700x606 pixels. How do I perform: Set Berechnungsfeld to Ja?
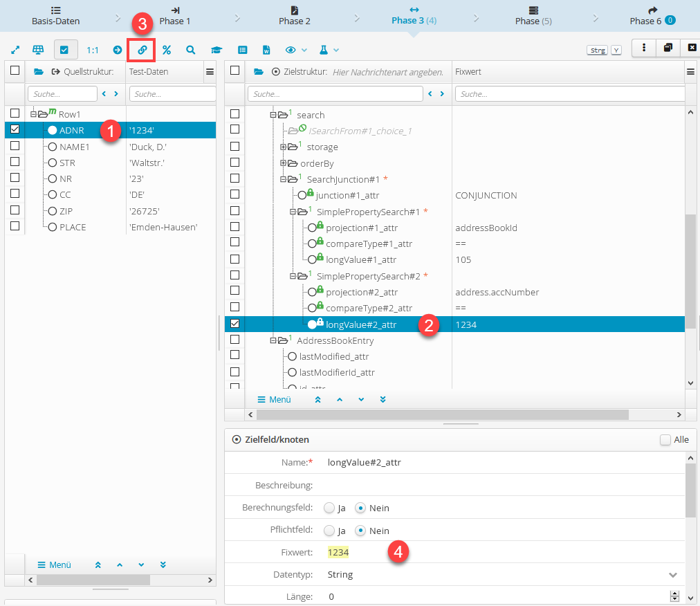point(329,508)
